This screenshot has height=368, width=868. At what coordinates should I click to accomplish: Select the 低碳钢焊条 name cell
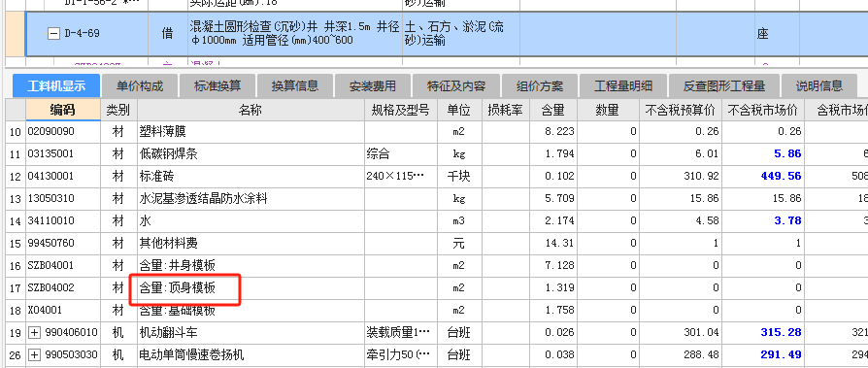coord(250,153)
